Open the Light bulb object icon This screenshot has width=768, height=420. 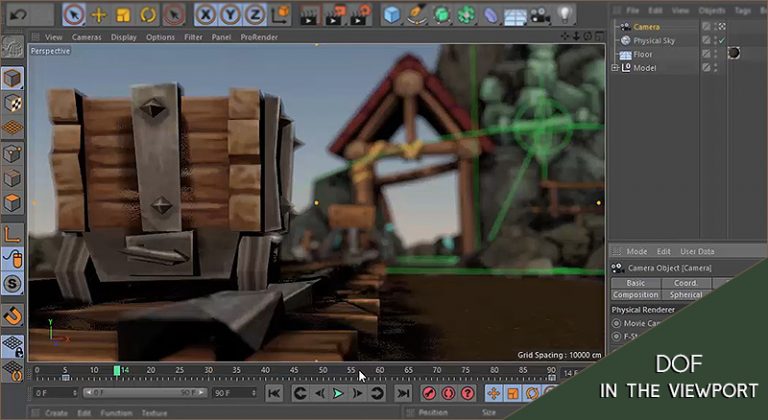tap(565, 14)
